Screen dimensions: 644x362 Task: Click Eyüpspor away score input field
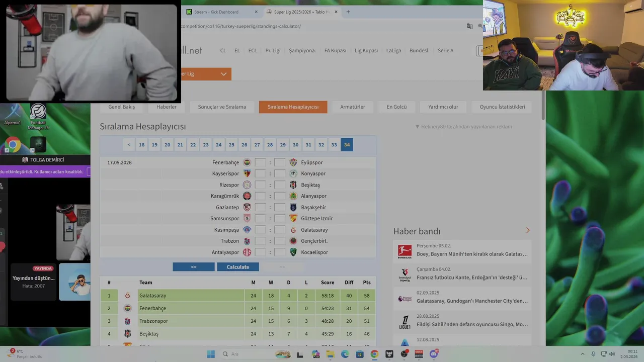pyautogui.click(x=280, y=162)
